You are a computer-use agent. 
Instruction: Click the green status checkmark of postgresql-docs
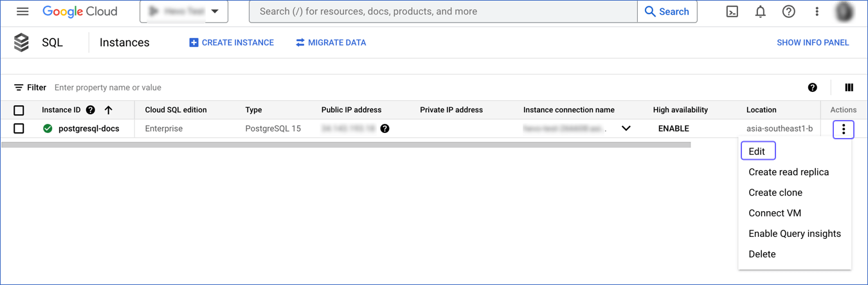[x=48, y=128]
